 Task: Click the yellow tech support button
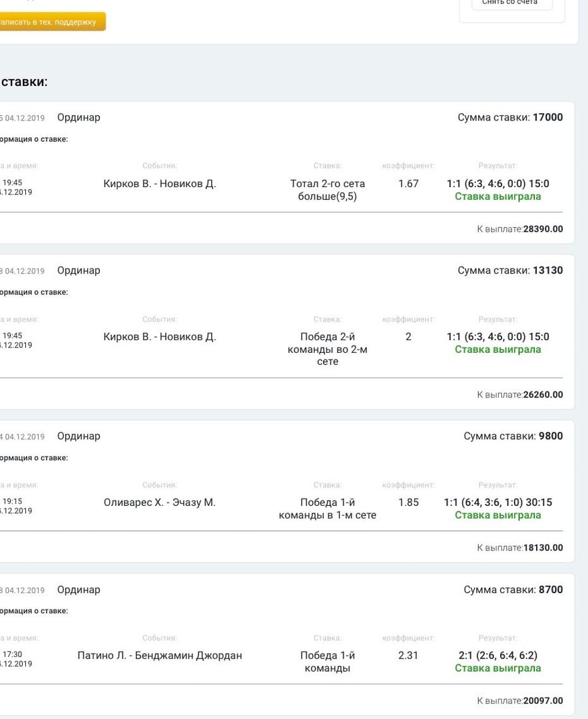pos(51,22)
